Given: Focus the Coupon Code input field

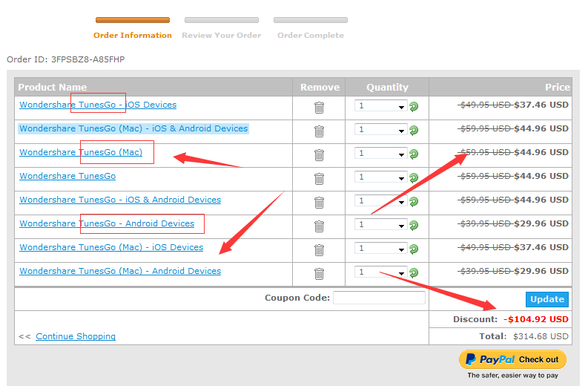Looking at the screenshot, I should pyautogui.click(x=379, y=298).
